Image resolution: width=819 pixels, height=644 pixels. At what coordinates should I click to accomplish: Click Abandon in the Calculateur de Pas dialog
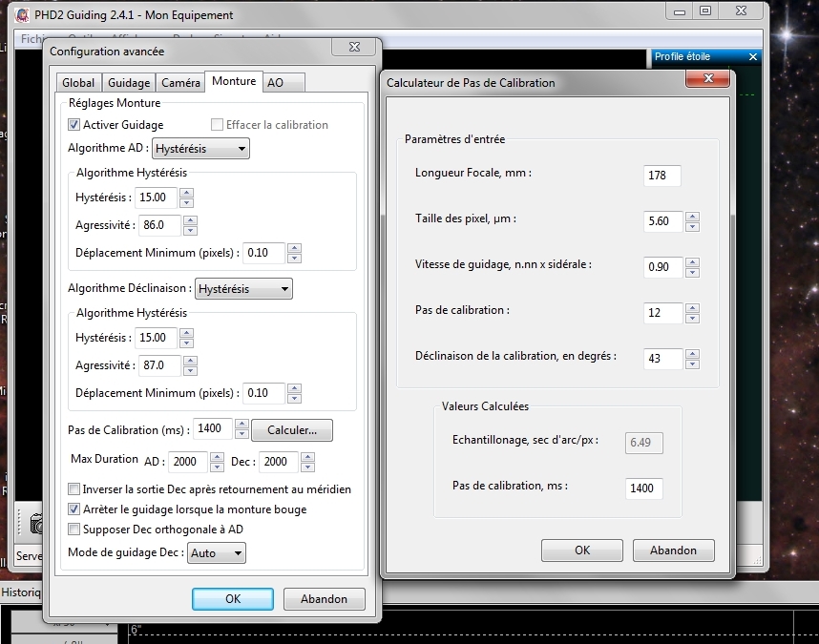coord(673,551)
